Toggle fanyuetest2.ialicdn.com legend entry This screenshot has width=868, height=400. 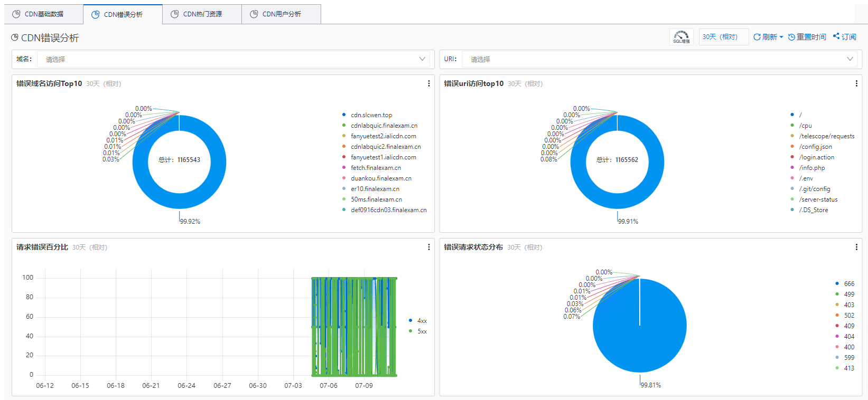click(379, 136)
